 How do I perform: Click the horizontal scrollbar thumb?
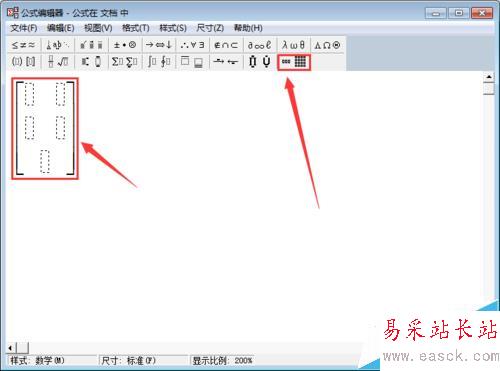coord(22,348)
